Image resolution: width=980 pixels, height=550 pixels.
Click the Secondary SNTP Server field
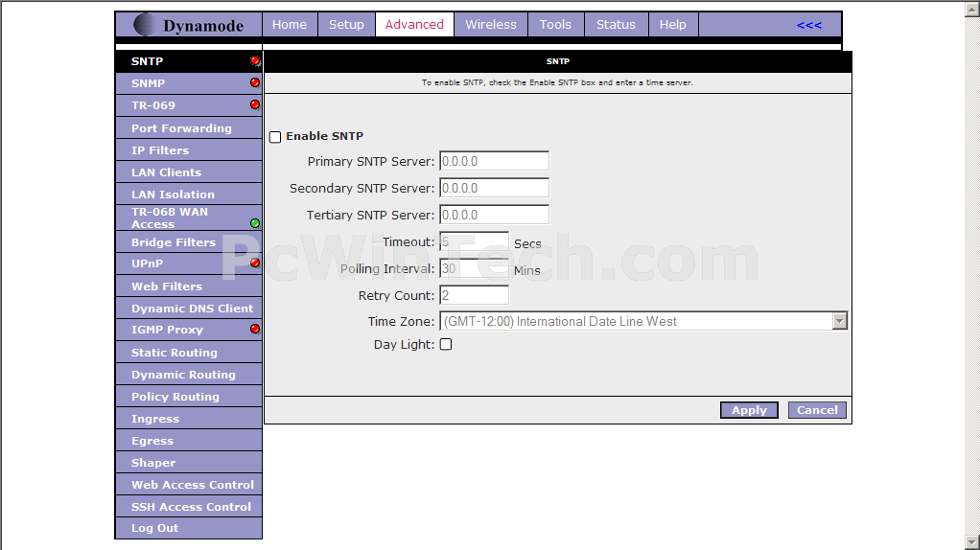point(495,188)
